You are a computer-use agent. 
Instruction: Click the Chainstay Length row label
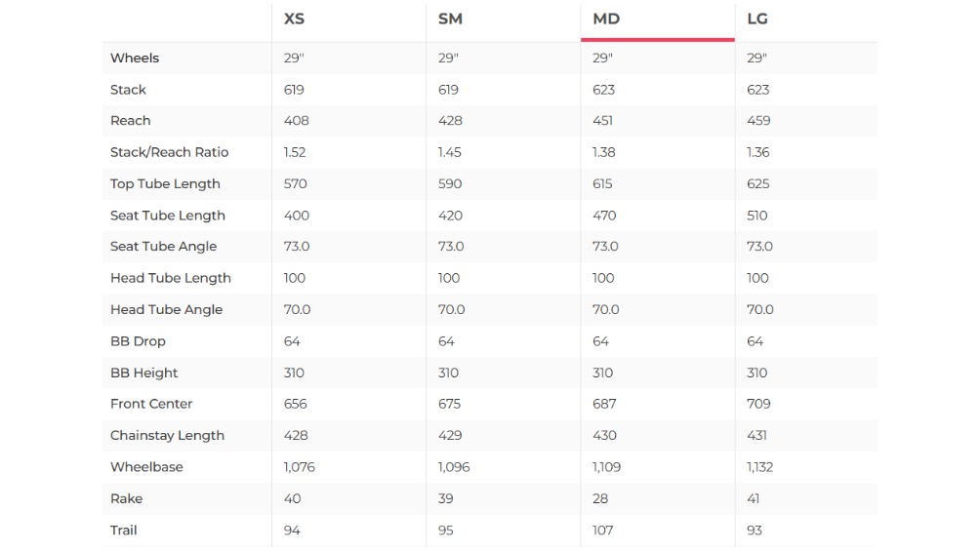167,436
